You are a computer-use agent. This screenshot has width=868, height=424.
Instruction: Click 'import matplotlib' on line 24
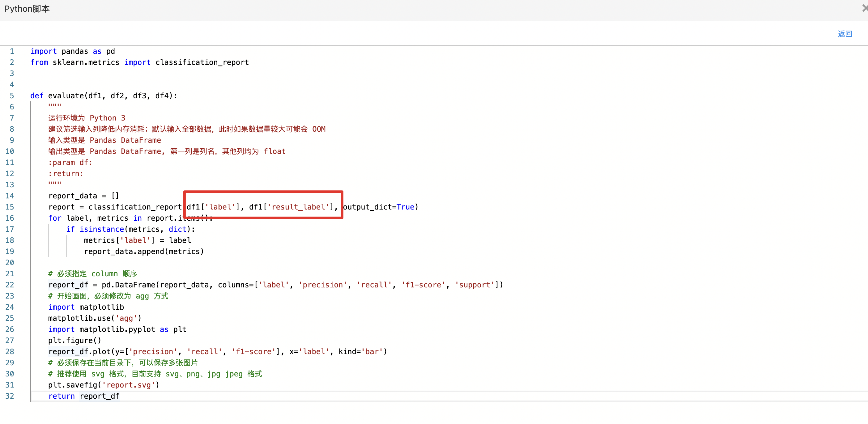point(86,307)
